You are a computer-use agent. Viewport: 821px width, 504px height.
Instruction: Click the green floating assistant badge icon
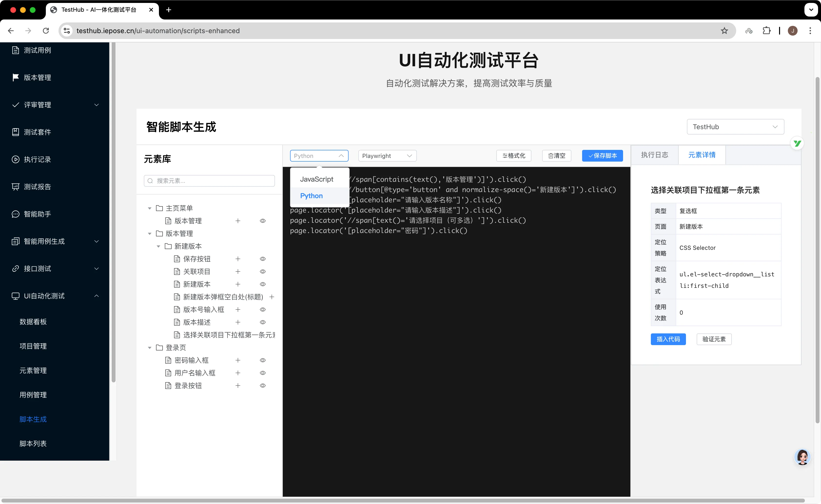[797, 143]
